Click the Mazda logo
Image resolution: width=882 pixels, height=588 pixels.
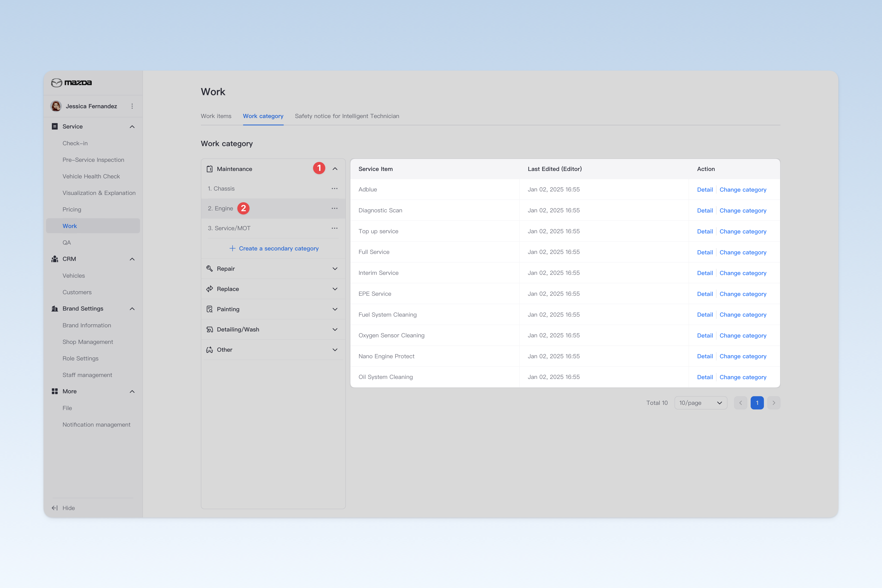click(x=71, y=83)
